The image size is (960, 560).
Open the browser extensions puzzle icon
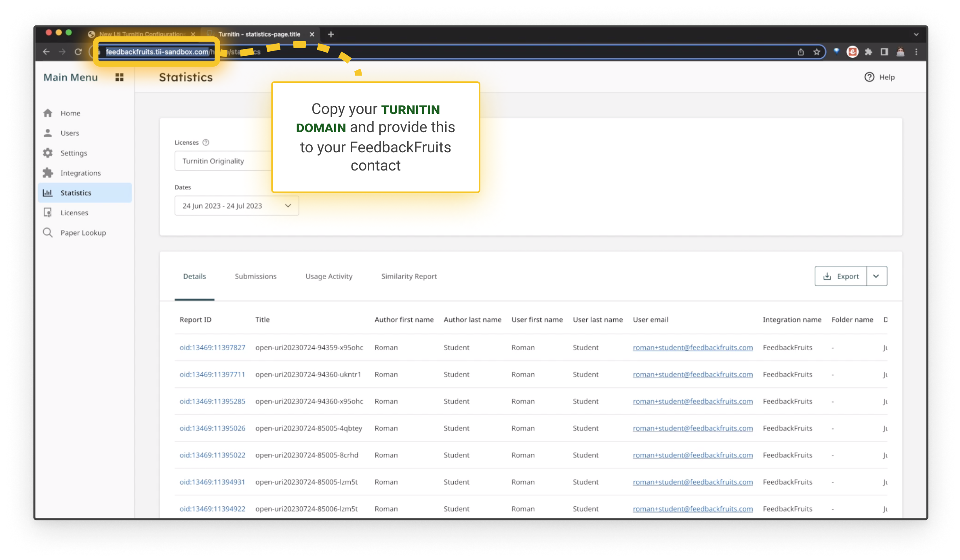tap(868, 52)
